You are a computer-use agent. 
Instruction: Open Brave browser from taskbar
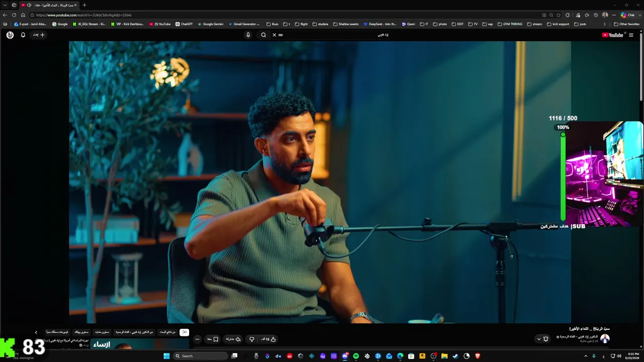coord(477,356)
